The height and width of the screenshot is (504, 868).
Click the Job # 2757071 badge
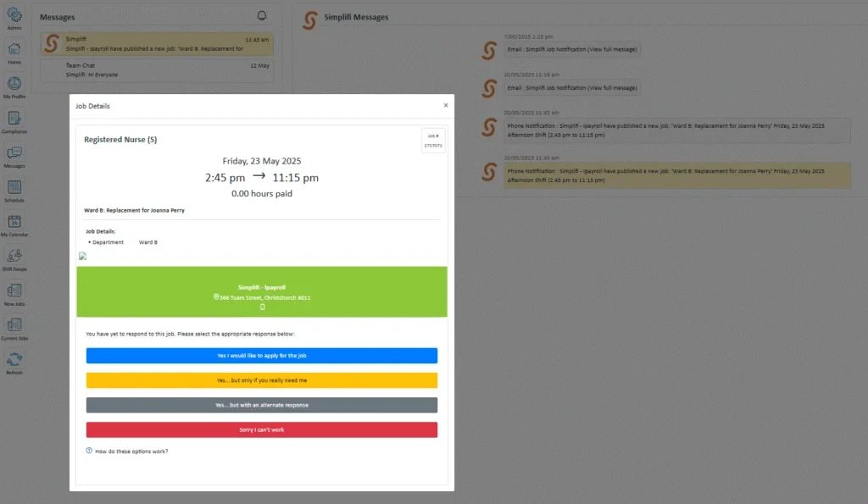pyautogui.click(x=433, y=141)
